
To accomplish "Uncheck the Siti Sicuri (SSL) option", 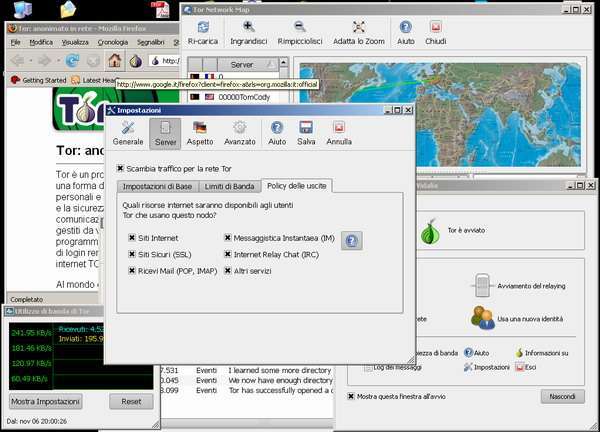I will (132, 254).
